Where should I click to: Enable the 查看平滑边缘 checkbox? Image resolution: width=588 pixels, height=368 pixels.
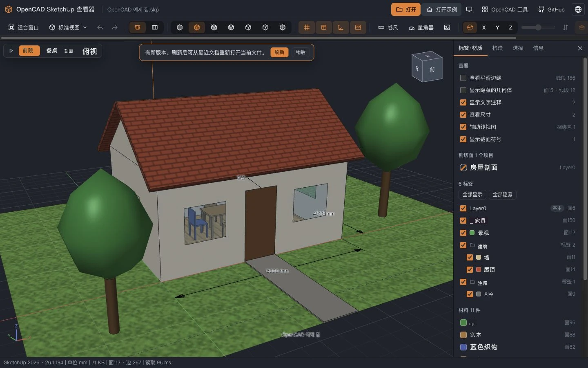463,78
